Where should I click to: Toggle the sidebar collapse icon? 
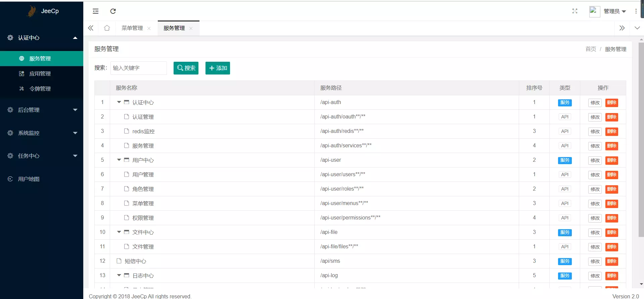point(96,11)
